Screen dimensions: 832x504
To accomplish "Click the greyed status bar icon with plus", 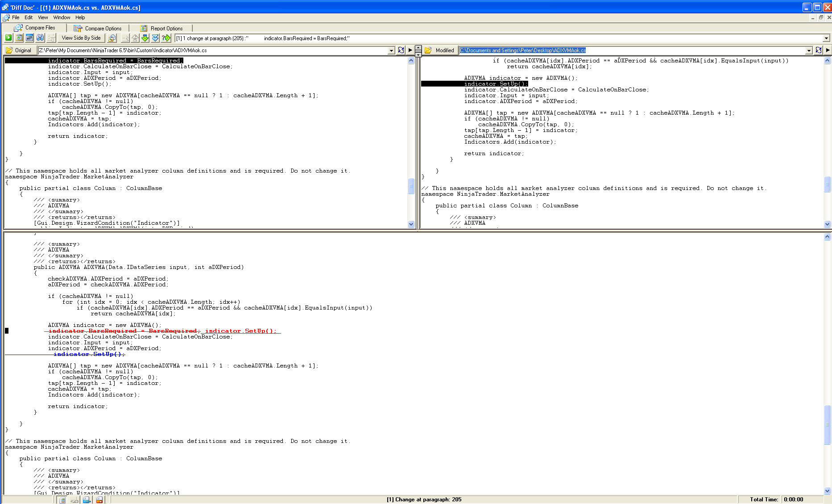I will [x=75, y=500].
